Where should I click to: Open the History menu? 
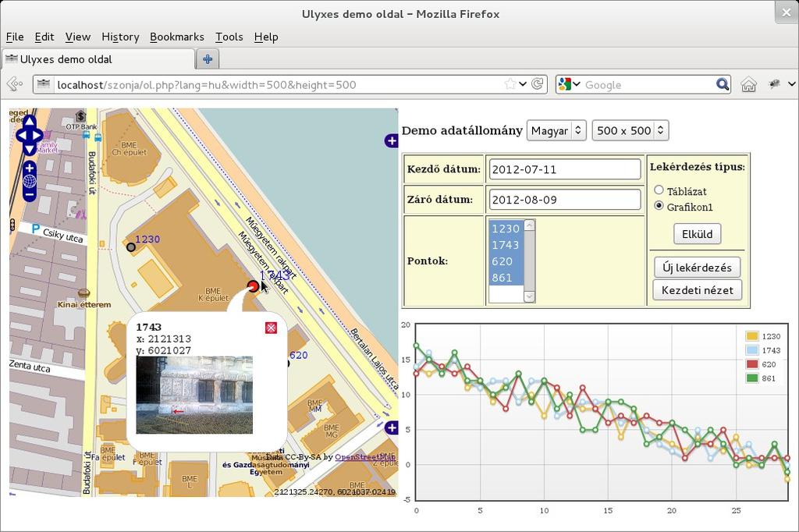click(x=120, y=37)
